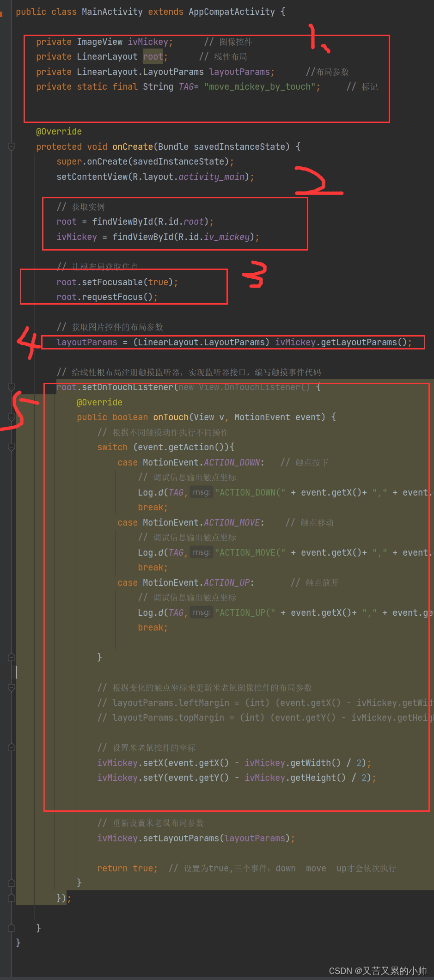Click the break statement under ACTION_DOWN
This screenshot has height=980, width=434.
pos(153,508)
